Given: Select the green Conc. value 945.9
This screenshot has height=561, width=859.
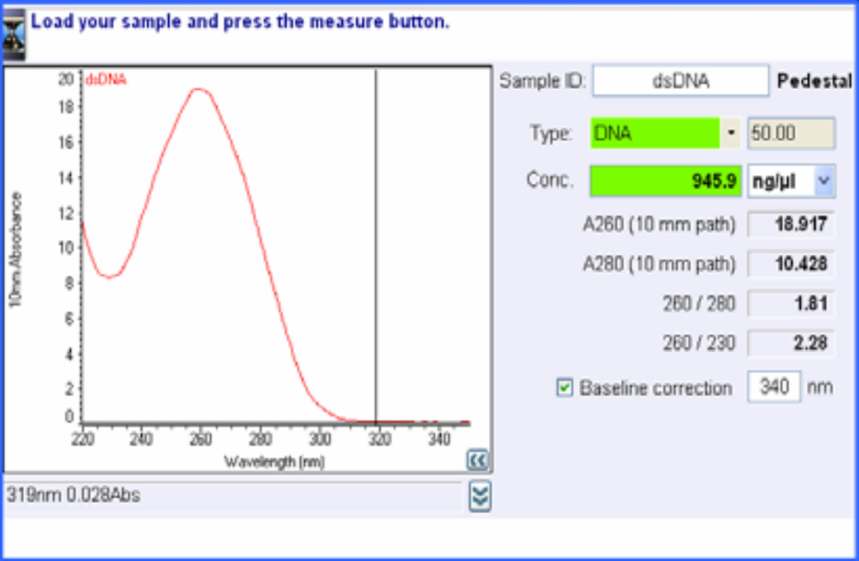Looking at the screenshot, I should pos(665,181).
